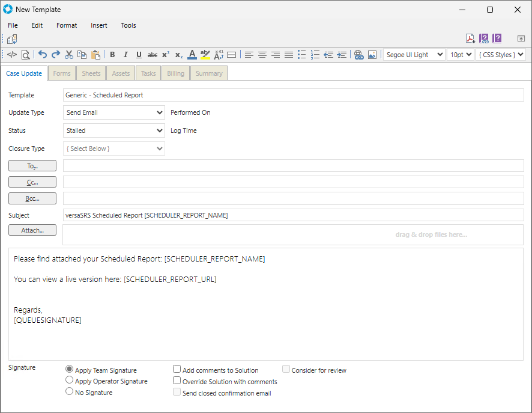
Task: Check Send closed confirmation email
Action: (x=177, y=391)
